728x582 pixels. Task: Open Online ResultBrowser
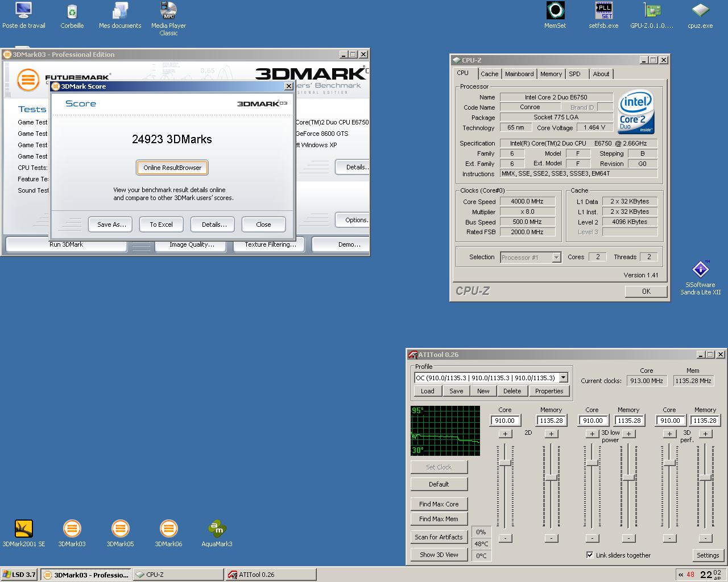click(172, 168)
